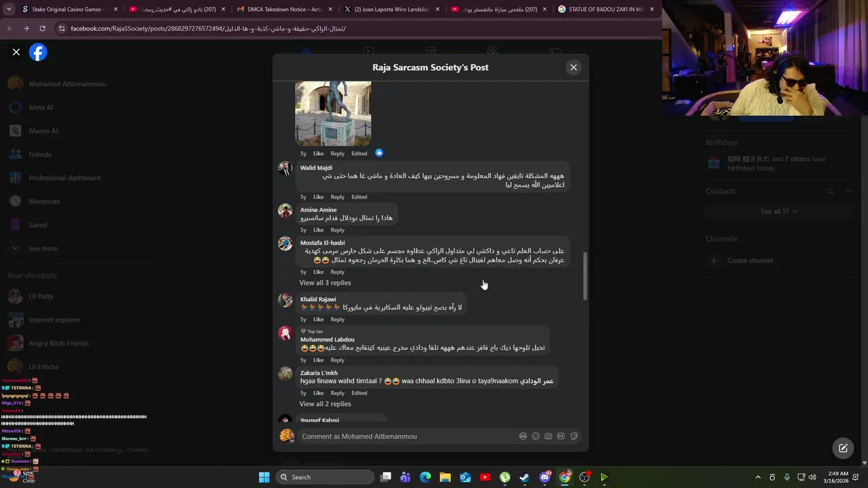Expand View all 2 replies
Screen dimensions: 868x488
coord(325,404)
